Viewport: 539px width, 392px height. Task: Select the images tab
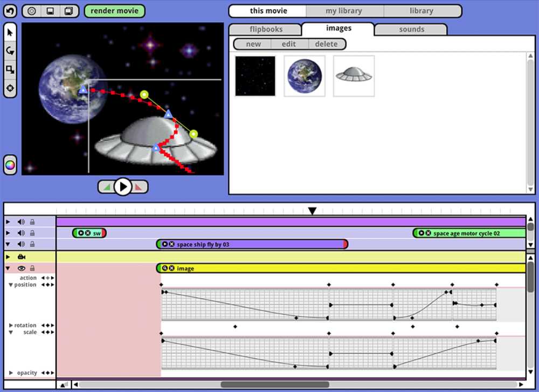click(338, 29)
